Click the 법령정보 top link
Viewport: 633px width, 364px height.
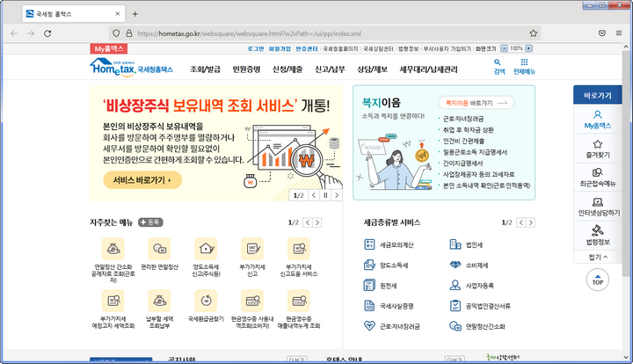point(409,48)
